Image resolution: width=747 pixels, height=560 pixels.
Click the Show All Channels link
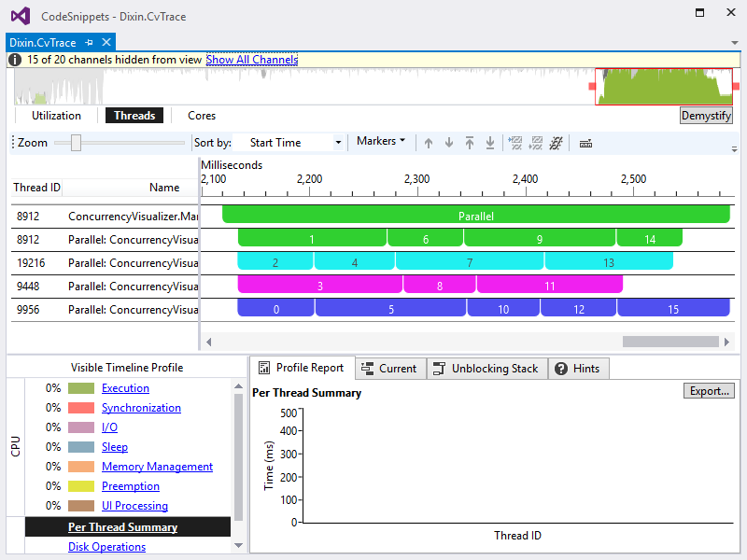point(252,60)
